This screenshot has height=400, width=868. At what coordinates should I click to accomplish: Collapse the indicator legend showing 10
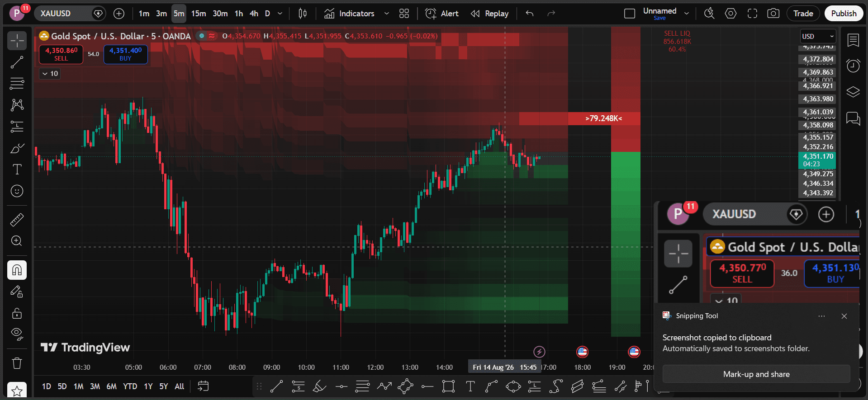click(50, 74)
